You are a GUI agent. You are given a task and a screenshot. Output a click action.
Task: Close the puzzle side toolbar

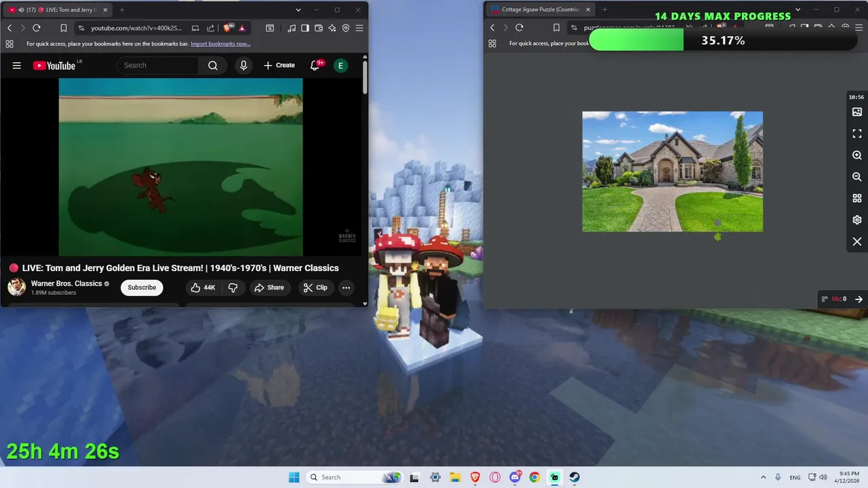click(x=857, y=242)
